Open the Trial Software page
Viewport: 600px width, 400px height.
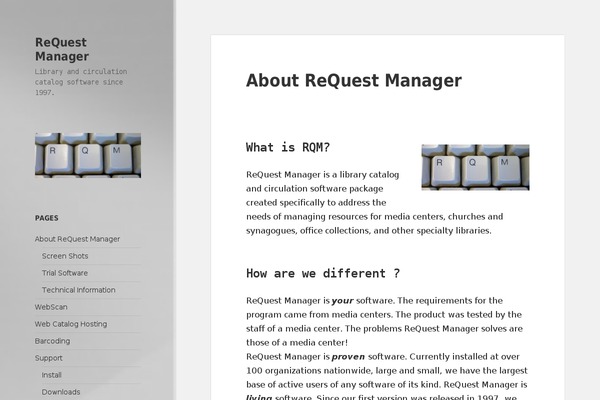(x=65, y=273)
